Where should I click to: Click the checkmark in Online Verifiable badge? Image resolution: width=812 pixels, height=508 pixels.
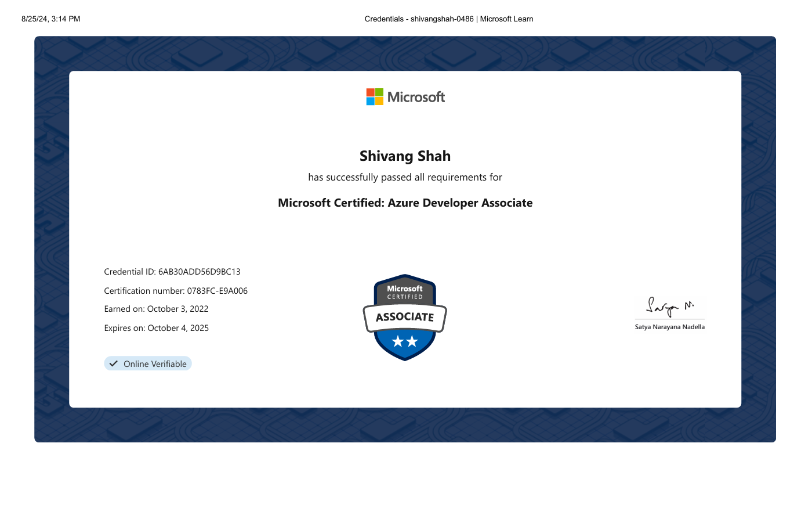[114, 363]
